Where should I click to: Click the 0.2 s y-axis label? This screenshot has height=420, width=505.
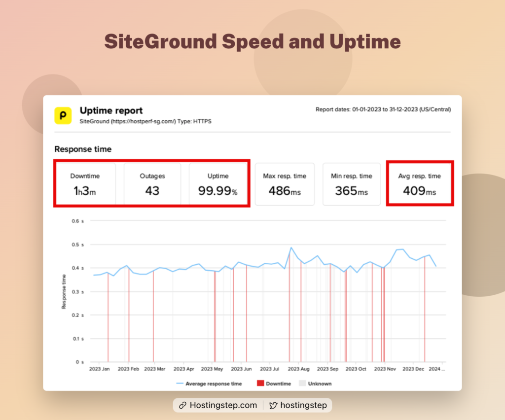click(x=77, y=315)
